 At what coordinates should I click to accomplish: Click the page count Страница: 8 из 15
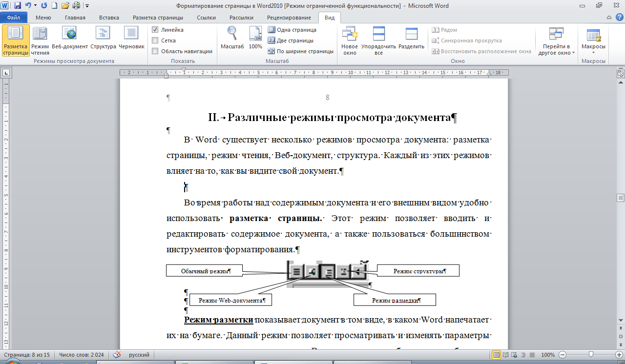[x=27, y=355]
